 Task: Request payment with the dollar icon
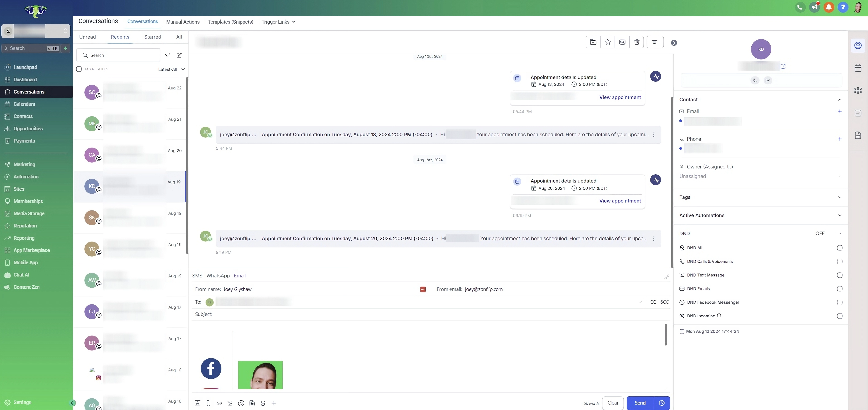tap(263, 403)
